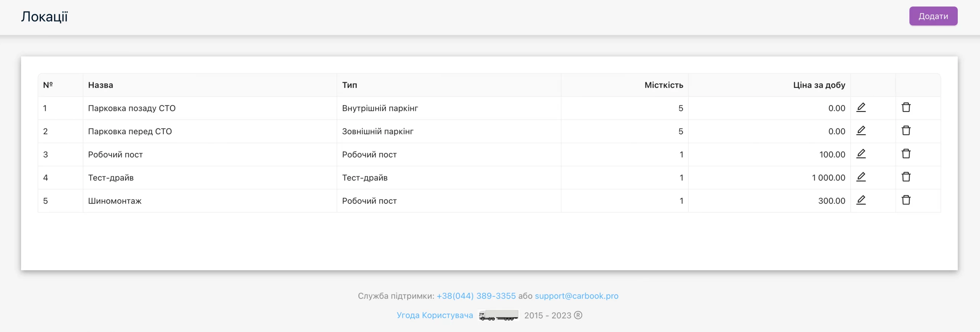Edit the Парковка позаду СТО row
This screenshot has height=332, width=980.
pos(861,107)
